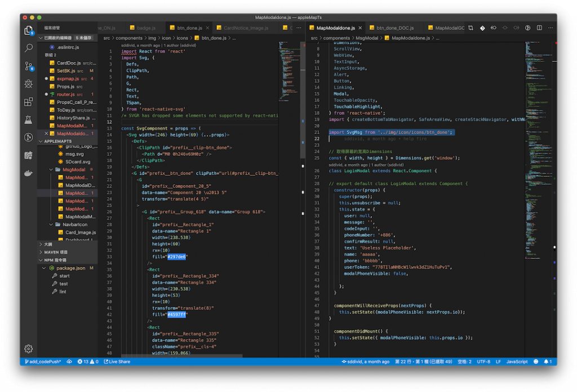Screen dimensions: 577x392
Task: Open the Explorer view in activity bar
Action: point(28,30)
